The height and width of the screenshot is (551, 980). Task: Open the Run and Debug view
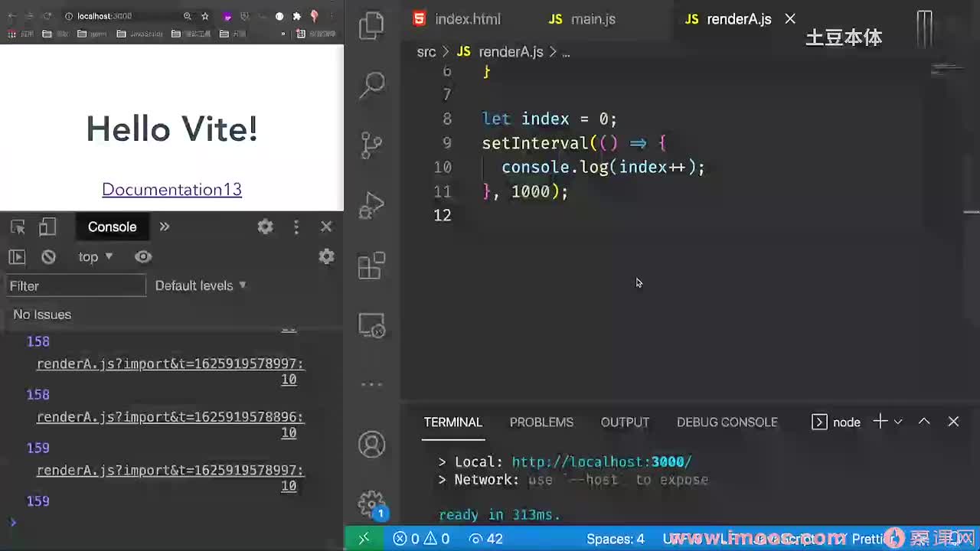tap(372, 205)
